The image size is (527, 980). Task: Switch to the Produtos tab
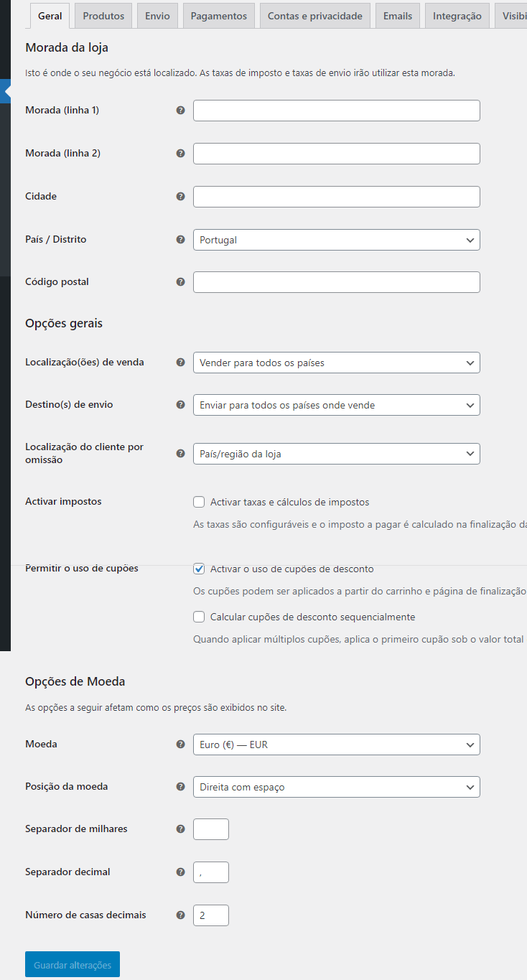pos(103,15)
